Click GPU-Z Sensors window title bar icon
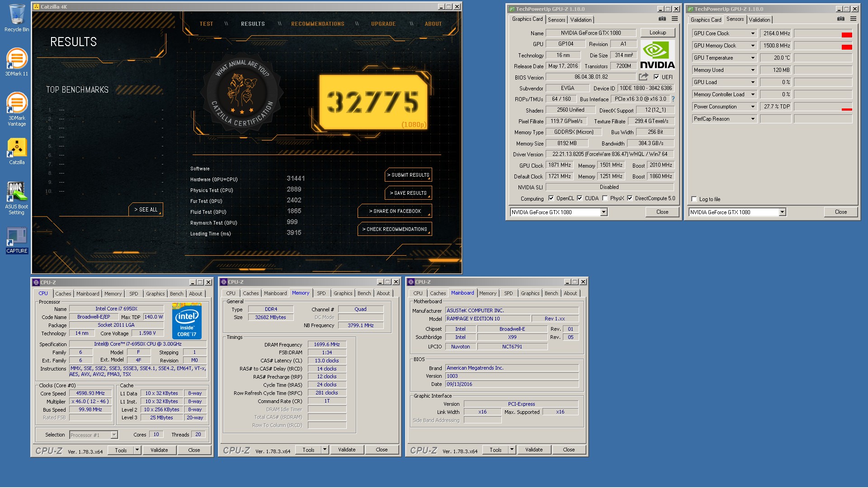This screenshot has height=488, width=868. click(x=690, y=9)
